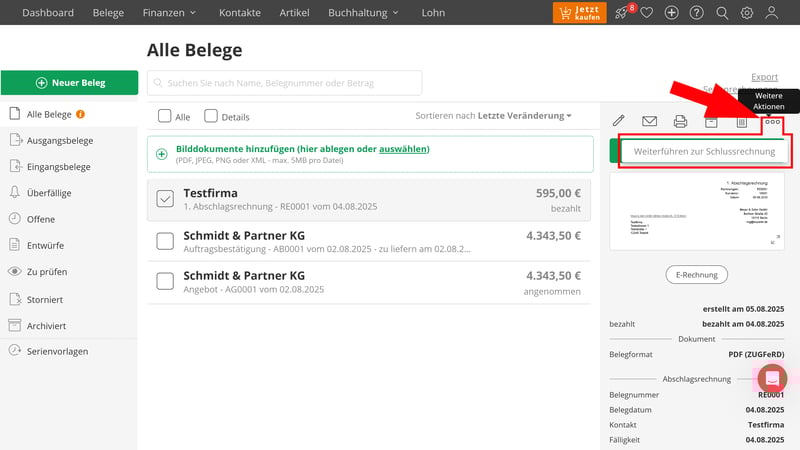This screenshot has height=450, width=800.
Task: Expand the Finanzen dropdown menu
Action: 169,13
